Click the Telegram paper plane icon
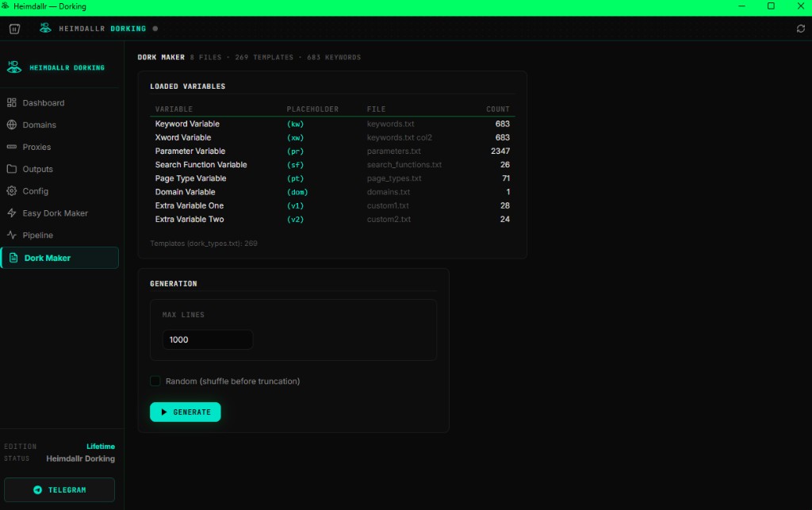812x510 pixels. (x=37, y=490)
